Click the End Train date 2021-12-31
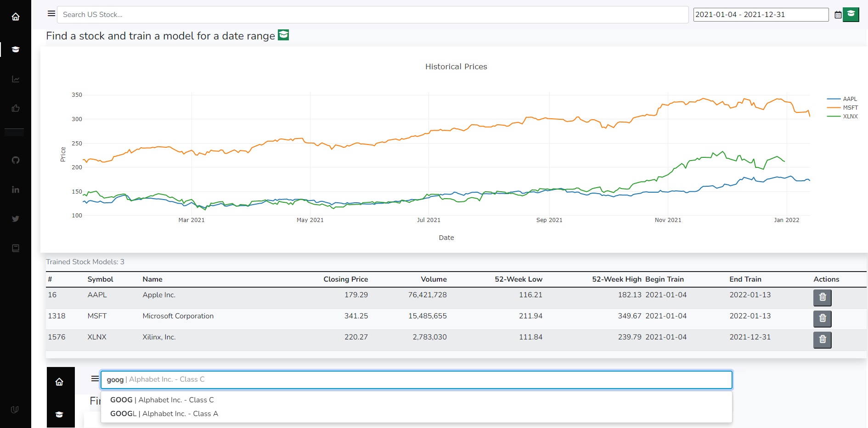868x428 pixels. (x=750, y=337)
